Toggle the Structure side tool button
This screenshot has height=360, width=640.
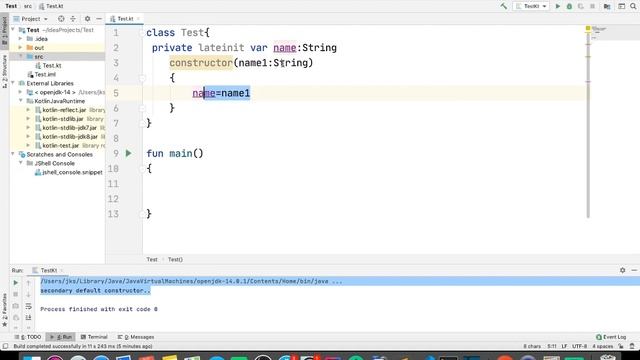coord(4,71)
